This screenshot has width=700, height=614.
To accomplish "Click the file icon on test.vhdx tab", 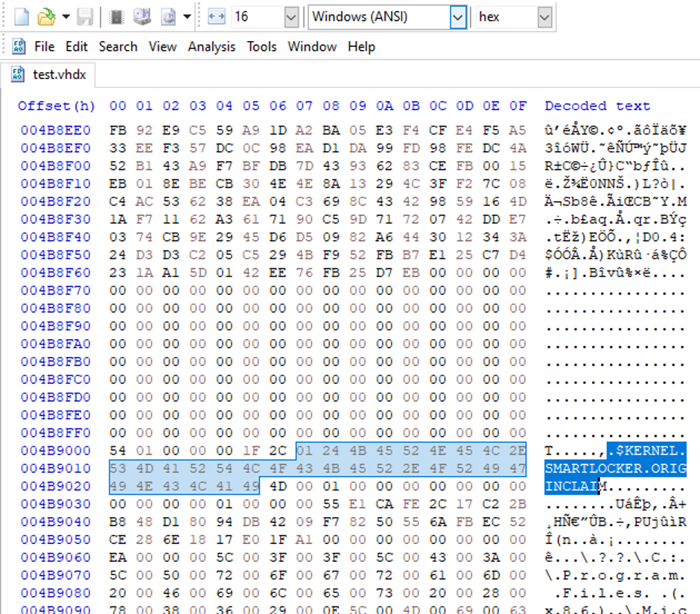I will coord(18,75).
